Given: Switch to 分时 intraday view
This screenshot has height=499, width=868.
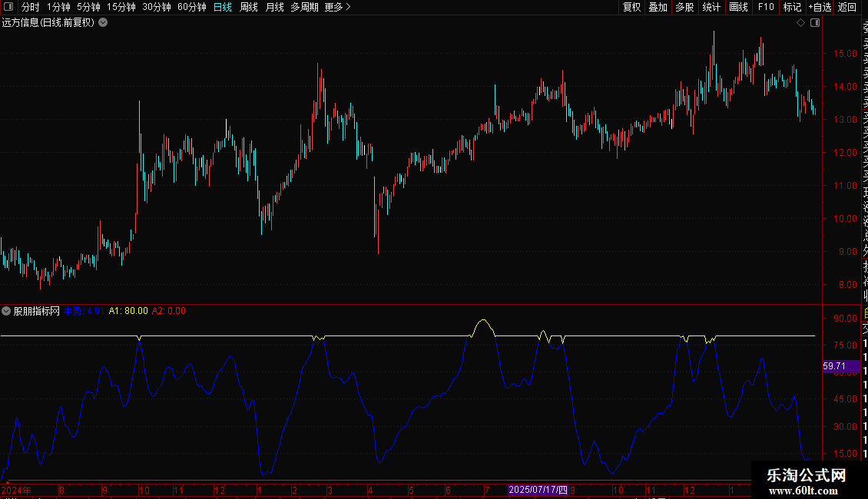Looking at the screenshot, I should point(31,7).
